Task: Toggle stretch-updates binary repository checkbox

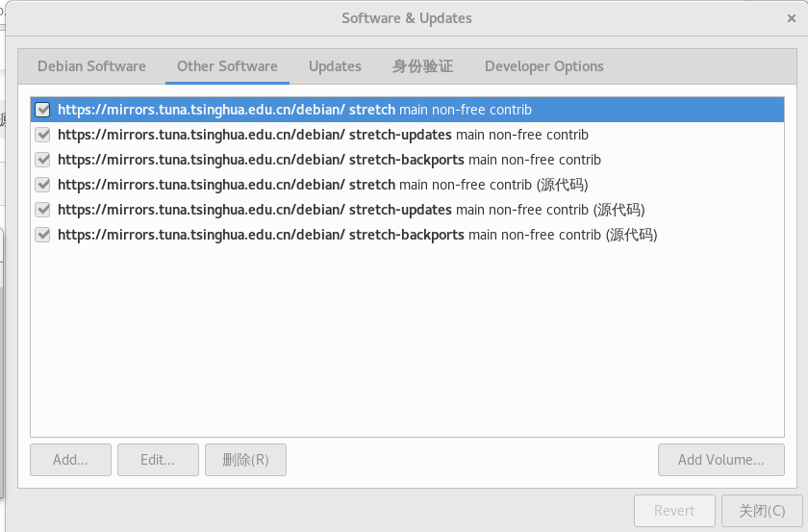Action: click(42, 135)
